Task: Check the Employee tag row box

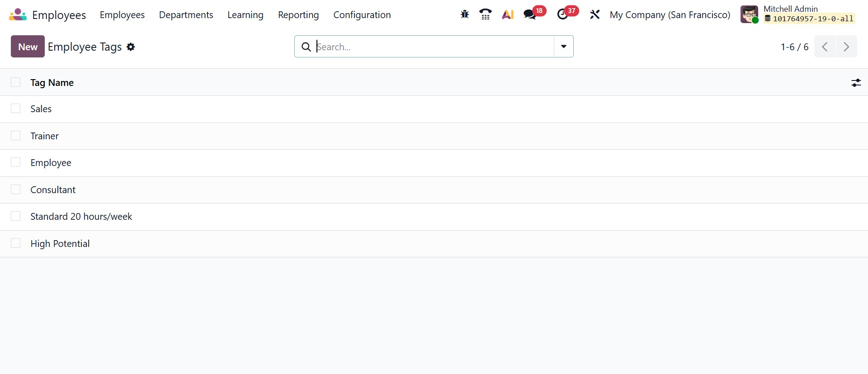Action: point(16,162)
